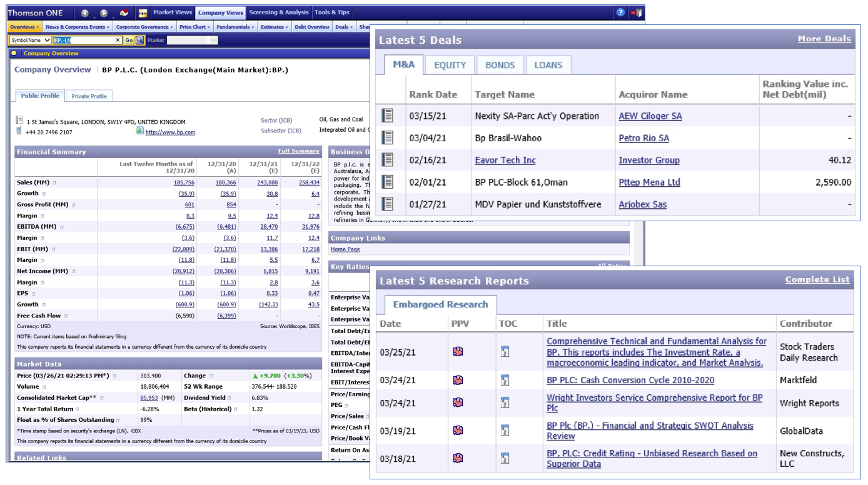Expand the Overviews menu dropdown
Screen dimensions: 868x485
tap(24, 27)
